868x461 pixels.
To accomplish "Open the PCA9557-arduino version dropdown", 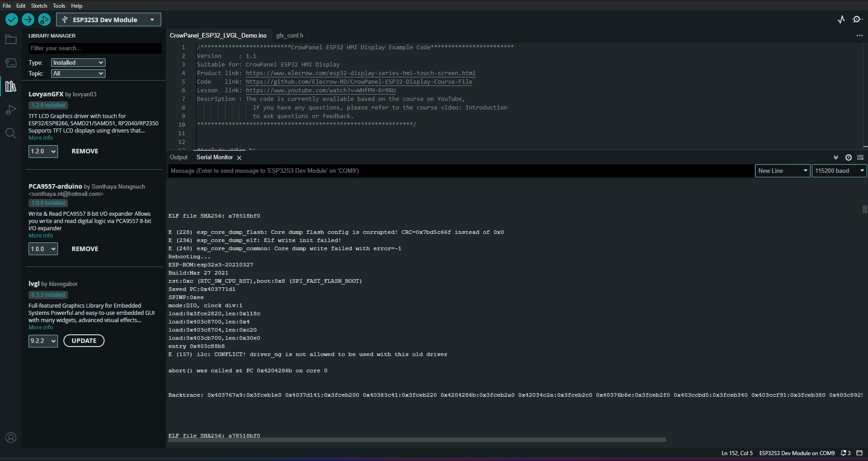I will point(43,249).
